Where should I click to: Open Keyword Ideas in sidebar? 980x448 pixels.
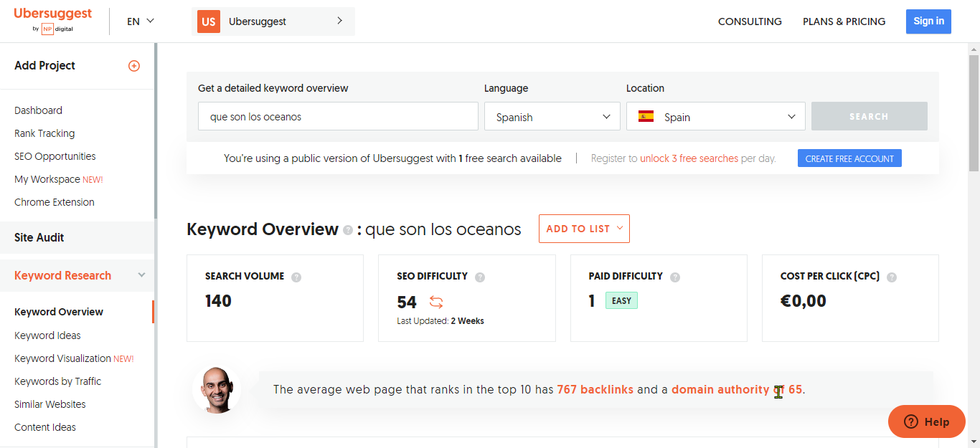click(47, 335)
